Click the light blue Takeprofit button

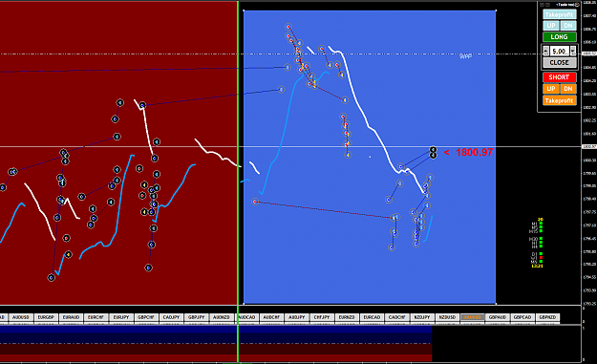559,14
